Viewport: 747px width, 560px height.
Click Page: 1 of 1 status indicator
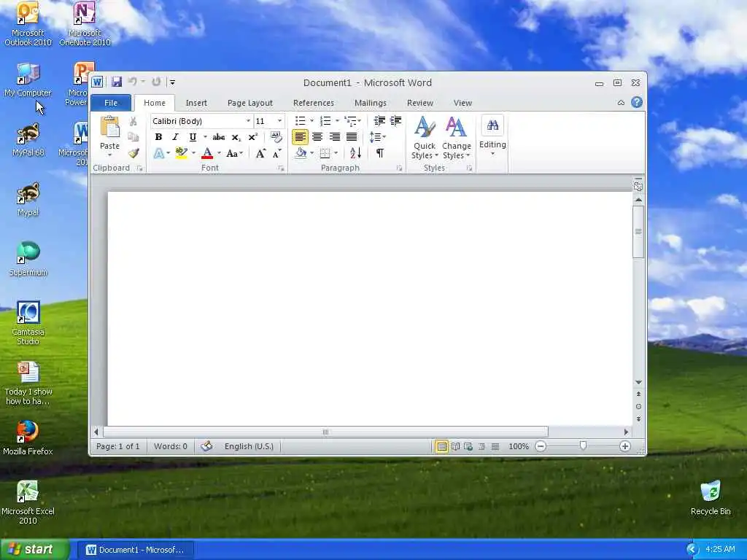tap(118, 446)
